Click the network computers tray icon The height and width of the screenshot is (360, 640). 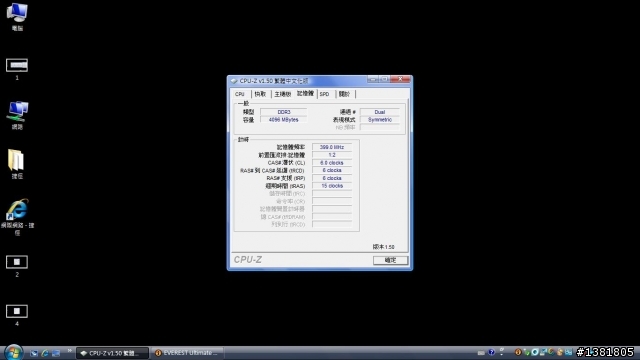[x=543, y=352]
